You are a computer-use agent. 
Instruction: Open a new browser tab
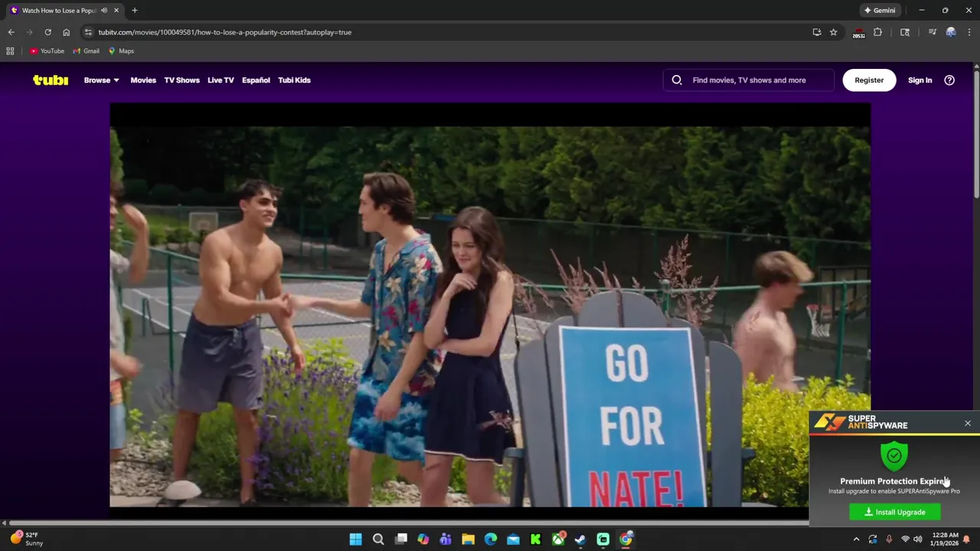[x=135, y=10]
